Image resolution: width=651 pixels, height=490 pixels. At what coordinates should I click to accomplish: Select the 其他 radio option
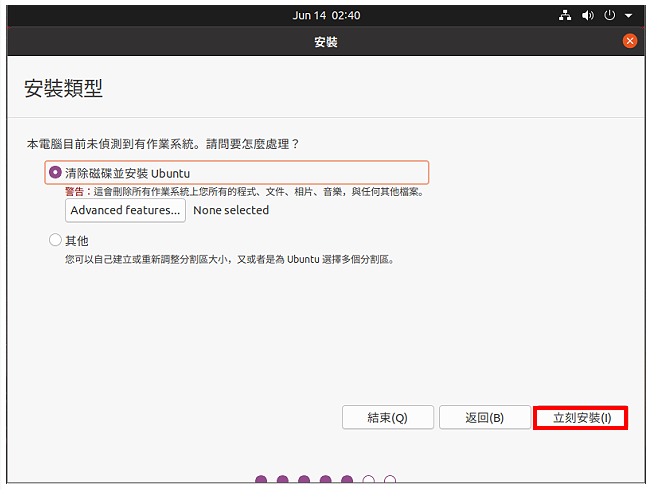pyautogui.click(x=55, y=240)
